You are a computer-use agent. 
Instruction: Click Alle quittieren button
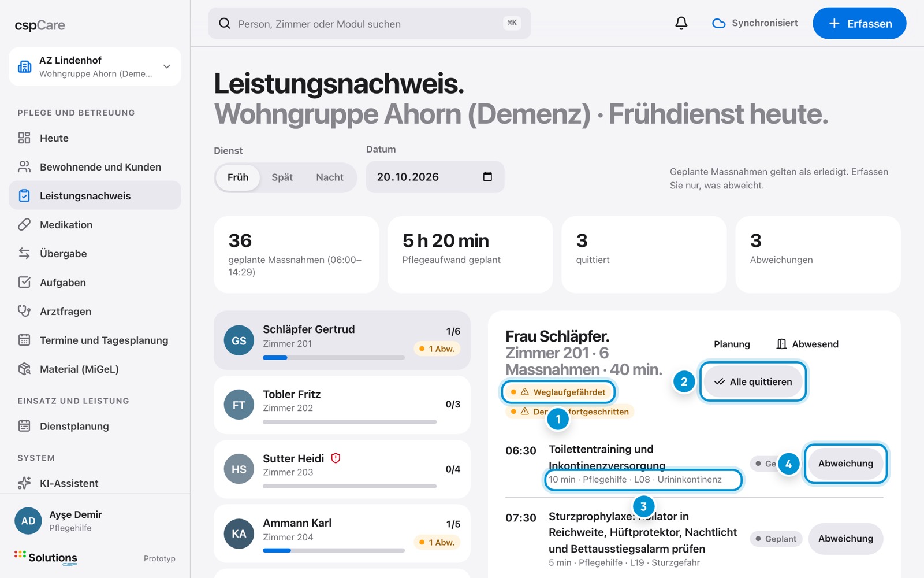point(753,381)
